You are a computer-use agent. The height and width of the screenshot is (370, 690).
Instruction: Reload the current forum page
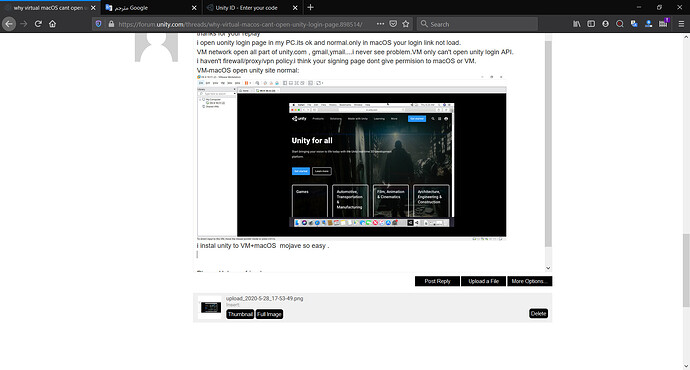[x=38, y=24]
